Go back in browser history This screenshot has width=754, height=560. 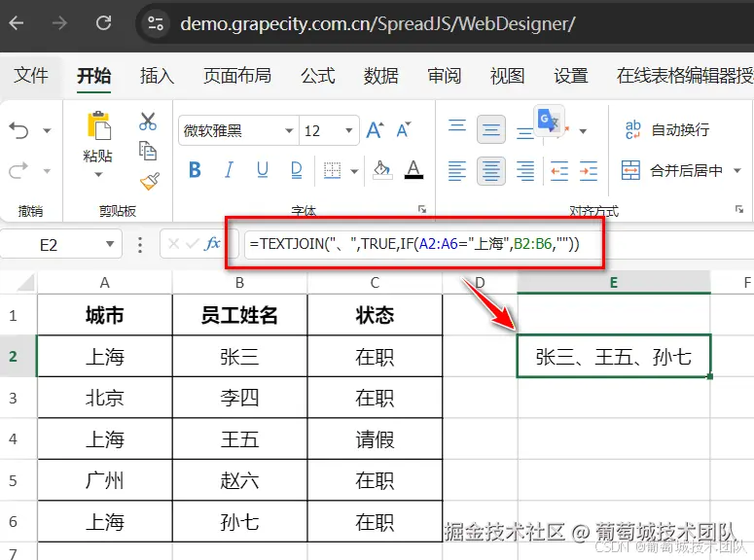17,22
